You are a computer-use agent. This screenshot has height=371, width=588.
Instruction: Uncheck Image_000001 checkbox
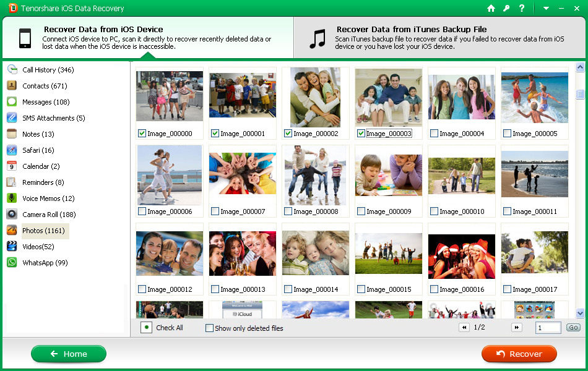tap(215, 134)
